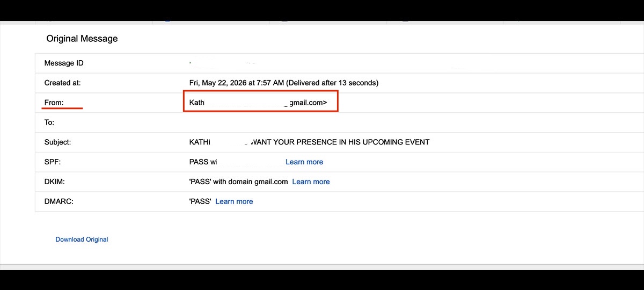Viewport: 644px width, 290px height.
Task: Select the Subject: label
Action: 57,142
